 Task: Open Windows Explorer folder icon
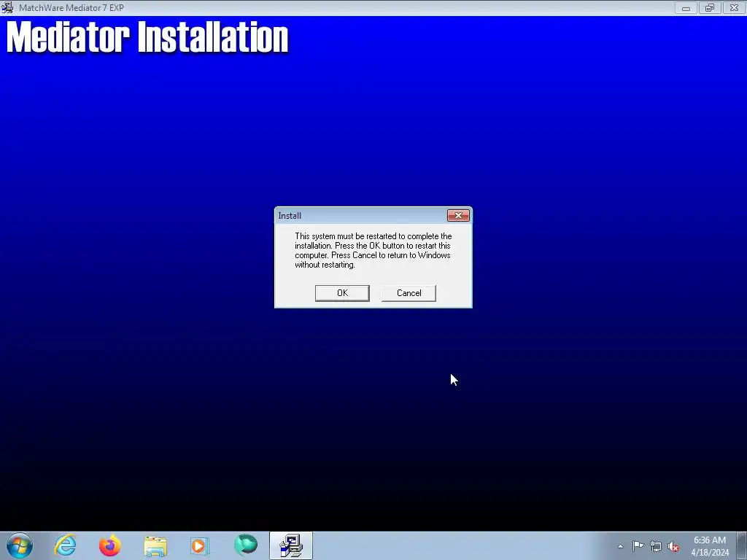(x=155, y=545)
